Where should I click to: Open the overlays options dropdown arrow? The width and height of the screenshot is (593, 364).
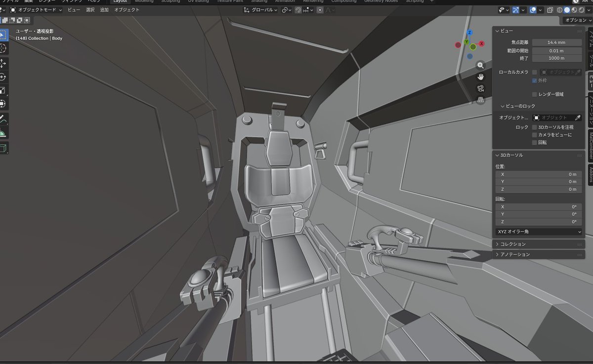pos(541,10)
